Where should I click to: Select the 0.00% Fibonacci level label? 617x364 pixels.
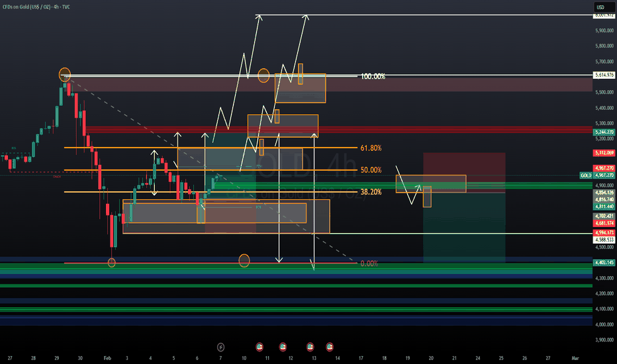point(369,263)
